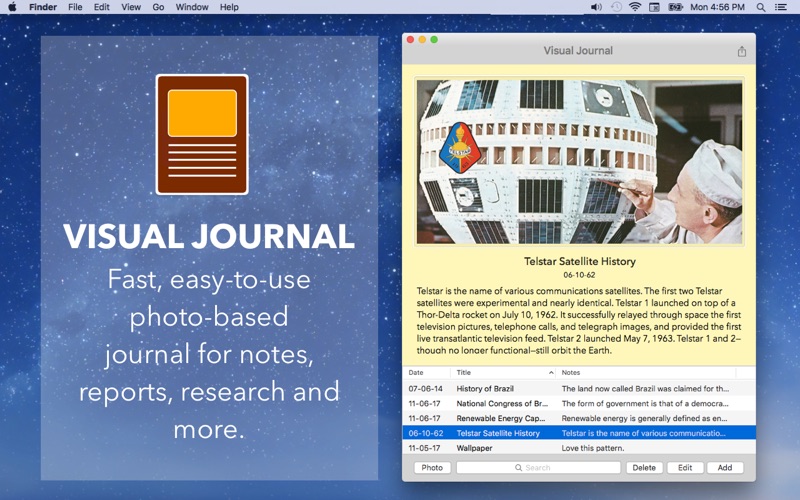The image size is (800, 500).
Task: Open Spotlight search magnifier icon
Action: [x=760, y=7]
